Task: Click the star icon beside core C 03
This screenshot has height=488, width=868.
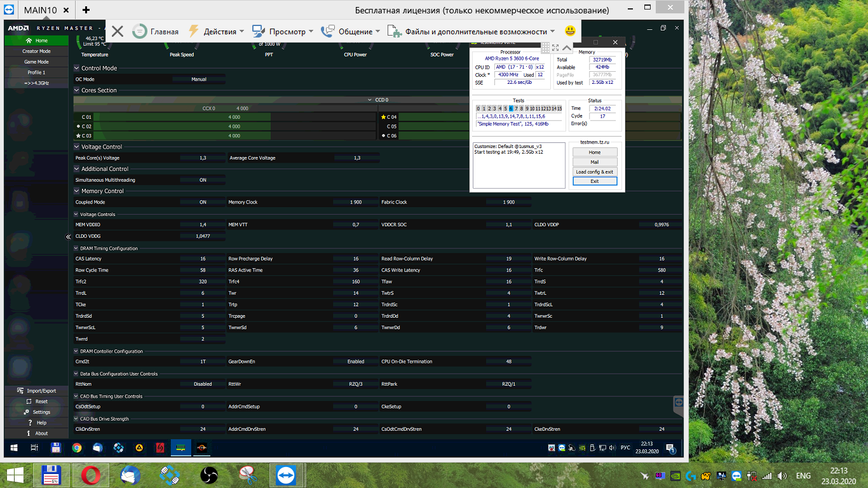Action: [78, 135]
